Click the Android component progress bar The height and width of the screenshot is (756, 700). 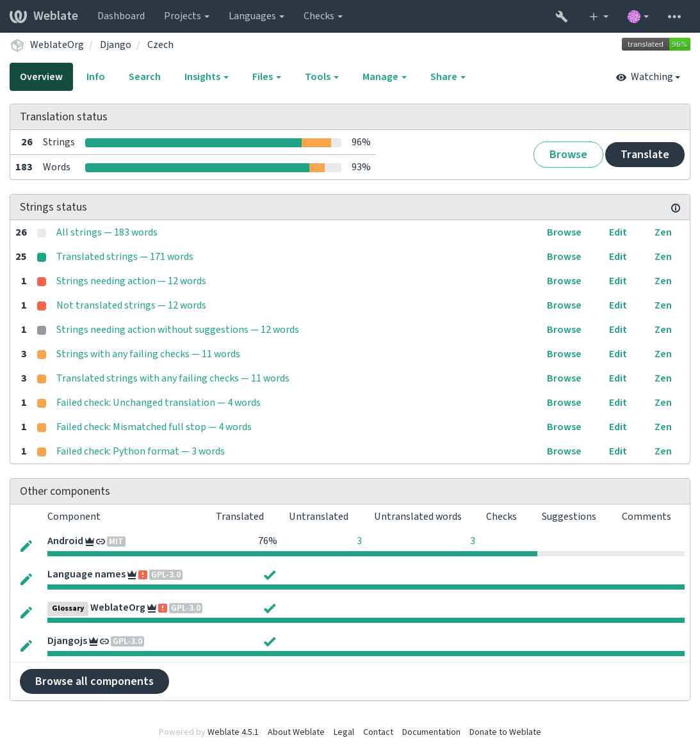(366, 554)
